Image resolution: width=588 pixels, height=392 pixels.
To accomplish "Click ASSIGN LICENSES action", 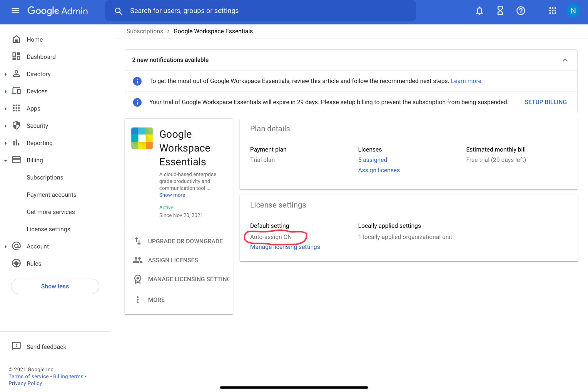I will (x=173, y=260).
